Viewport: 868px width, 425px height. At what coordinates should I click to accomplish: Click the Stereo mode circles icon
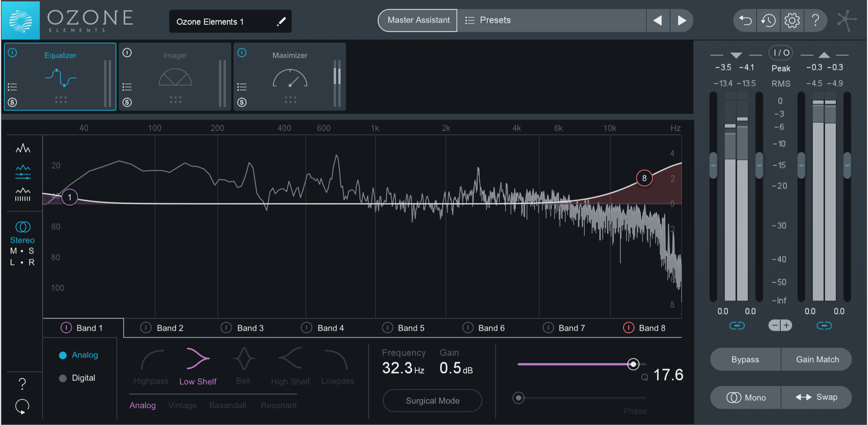pyautogui.click(x=23, y=227)
